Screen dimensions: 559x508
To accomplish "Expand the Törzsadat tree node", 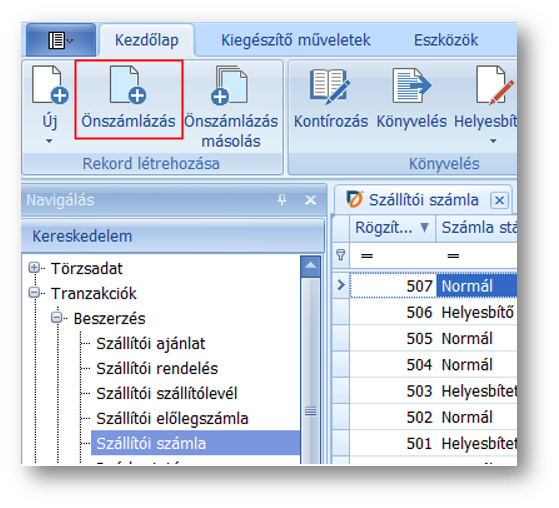I will (34, 267).
